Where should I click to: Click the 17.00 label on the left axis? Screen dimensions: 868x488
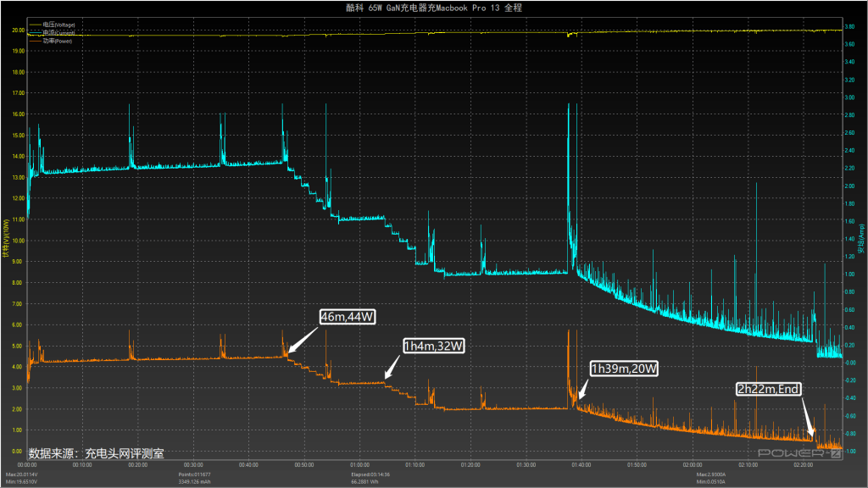19,93
